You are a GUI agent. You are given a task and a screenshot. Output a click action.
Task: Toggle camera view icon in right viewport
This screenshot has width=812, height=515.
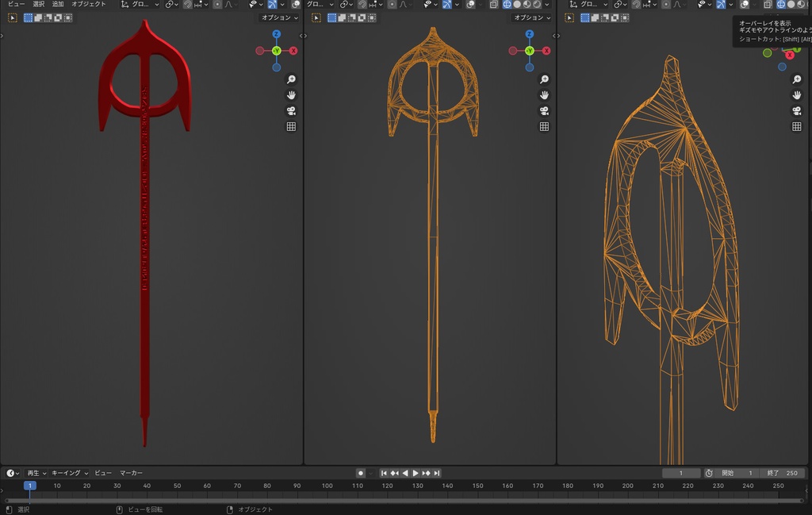point(797,111)
